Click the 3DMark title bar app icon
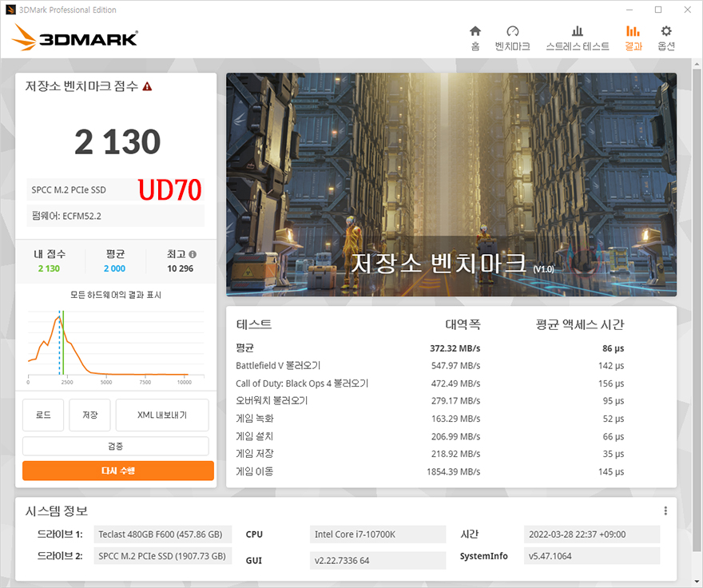The height and width of the screenshot is (588, 703). click(x=10, y=10)
